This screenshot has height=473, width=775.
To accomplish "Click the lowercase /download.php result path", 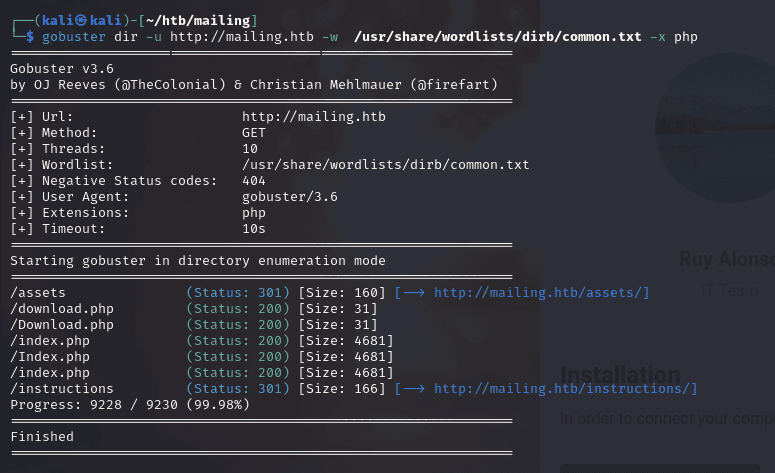I will 62,308.
